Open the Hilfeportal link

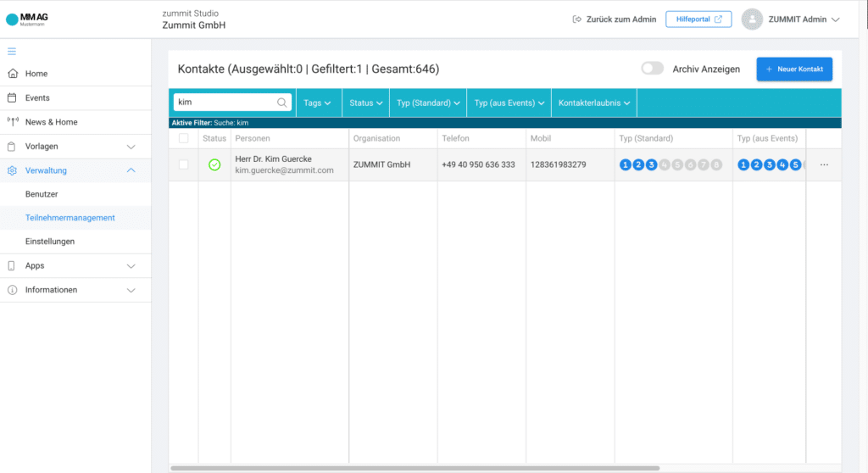(x=698, y=19)
